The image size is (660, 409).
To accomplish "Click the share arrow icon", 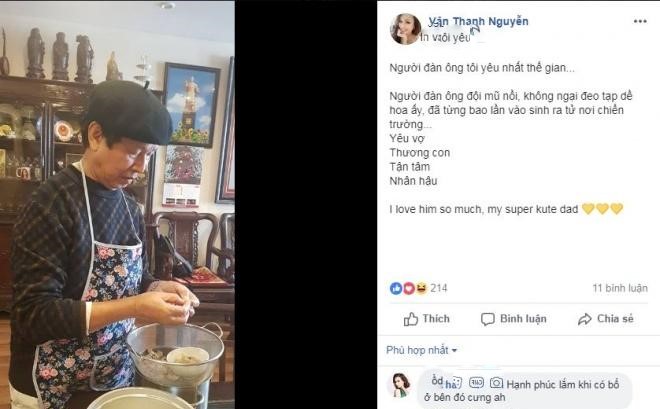I will point(585,319).
